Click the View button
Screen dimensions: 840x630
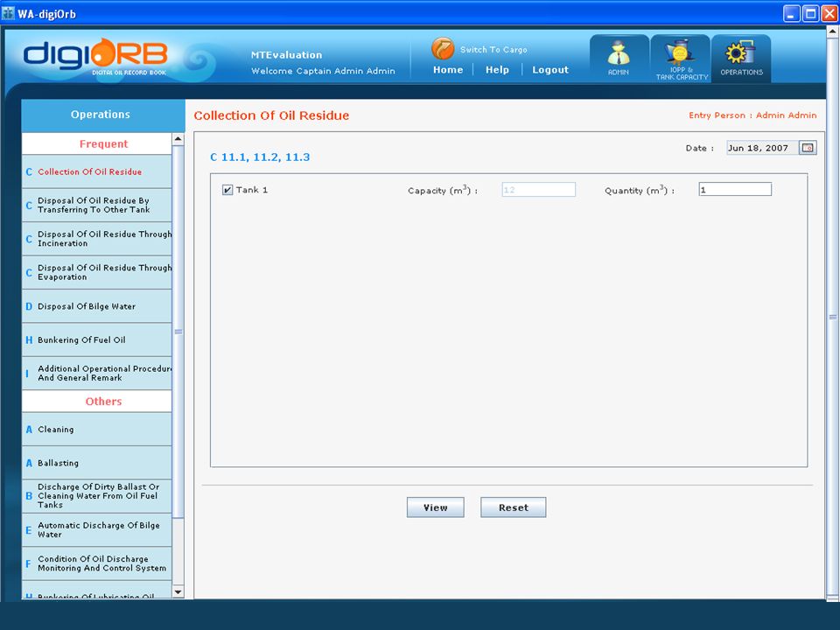436,507
